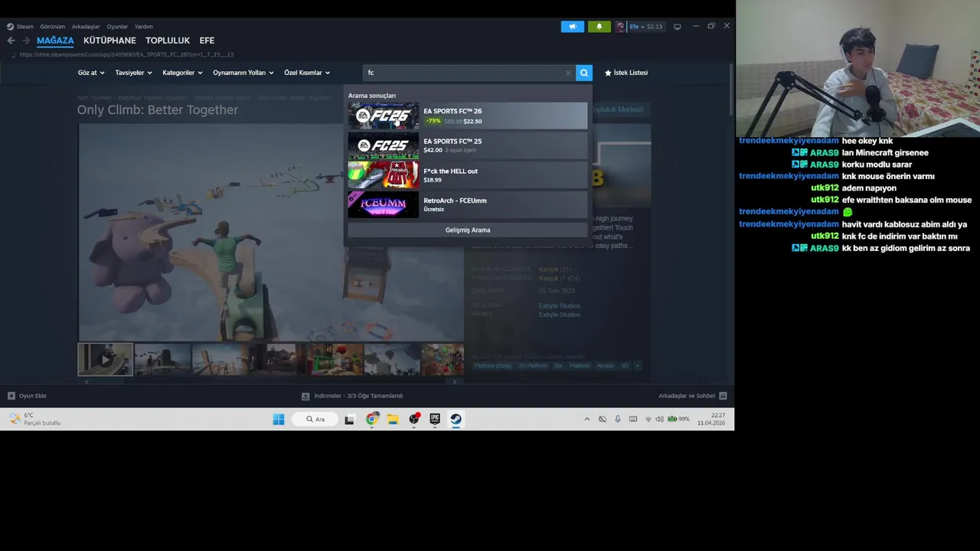Expand the Özel Kısımlar dropdown
980x551 pixels.
pyautogui.click(x=307, y=73)
